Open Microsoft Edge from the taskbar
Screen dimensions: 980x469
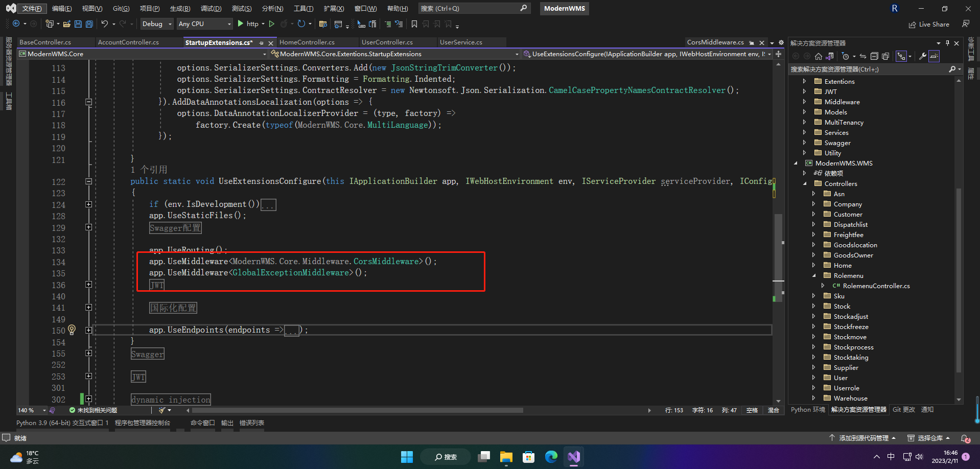[x=551, y=457]
